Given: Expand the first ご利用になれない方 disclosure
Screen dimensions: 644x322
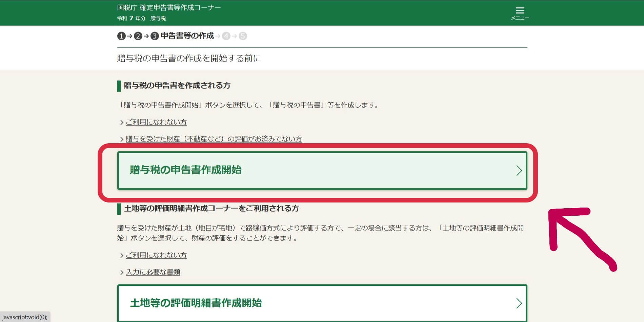Looking at the screenshot, I should pyautogui.click(x=157, y=122).
